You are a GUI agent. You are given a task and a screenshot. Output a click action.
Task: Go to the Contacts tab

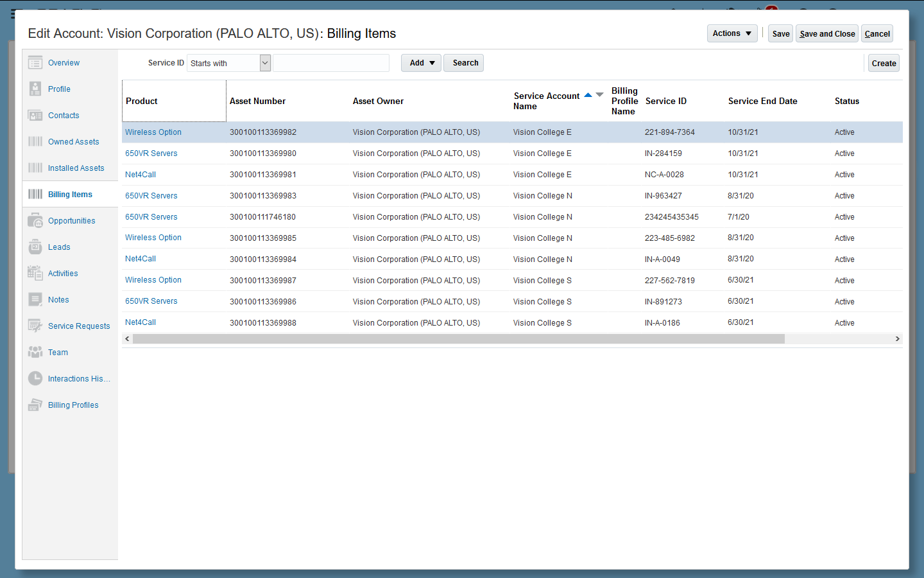point(64,116)
